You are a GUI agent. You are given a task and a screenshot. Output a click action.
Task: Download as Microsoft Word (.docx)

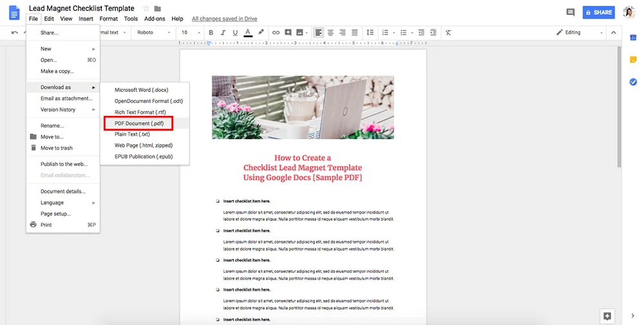(144, 90)
